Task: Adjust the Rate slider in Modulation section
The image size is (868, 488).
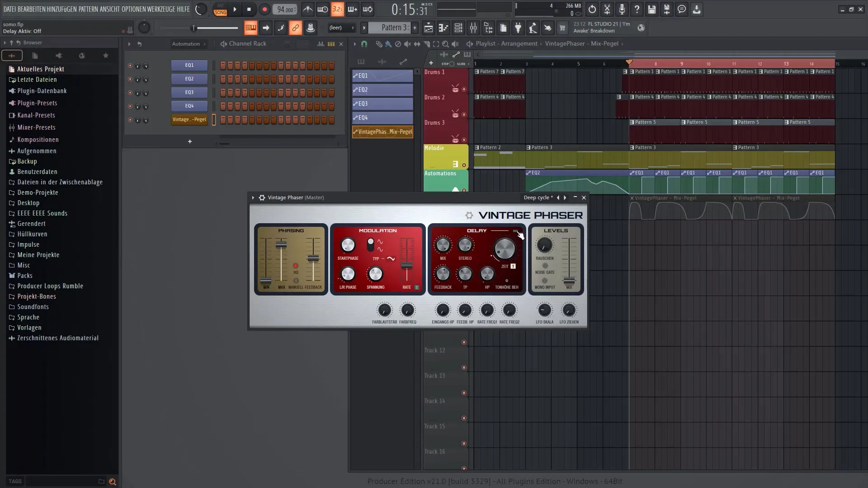Action: (x=407, y=266)
